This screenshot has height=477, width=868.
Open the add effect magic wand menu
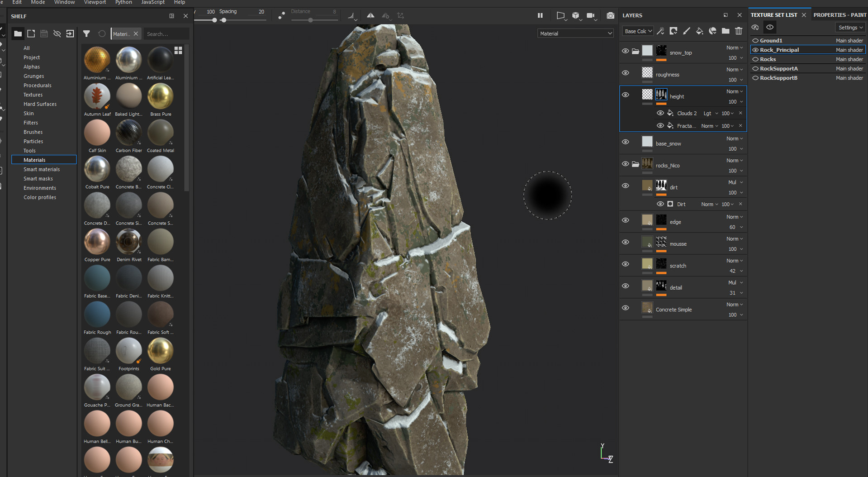point(661,31)
